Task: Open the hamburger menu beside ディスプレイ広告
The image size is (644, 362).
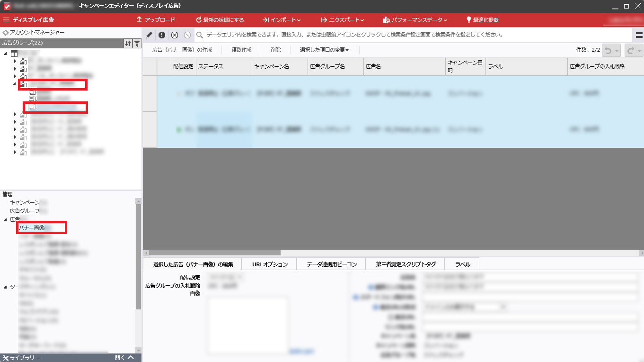Action: 6,20
